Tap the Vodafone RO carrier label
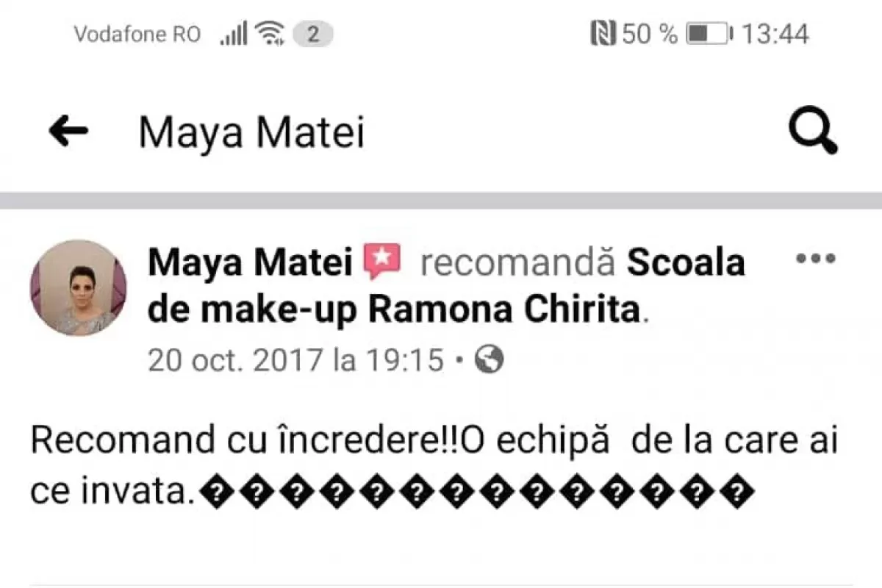 coord(137,32)
